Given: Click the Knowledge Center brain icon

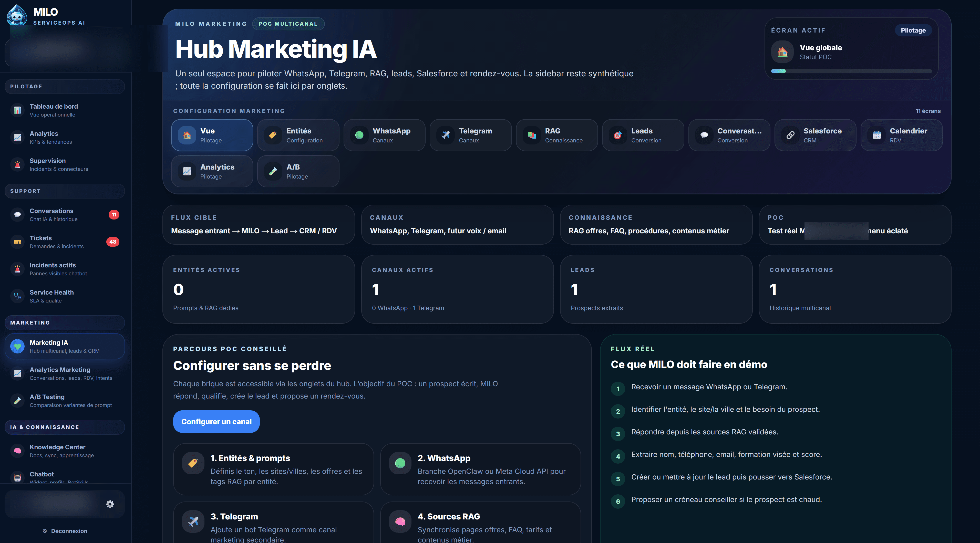Looking at the screenshot, I should point(17,451).
